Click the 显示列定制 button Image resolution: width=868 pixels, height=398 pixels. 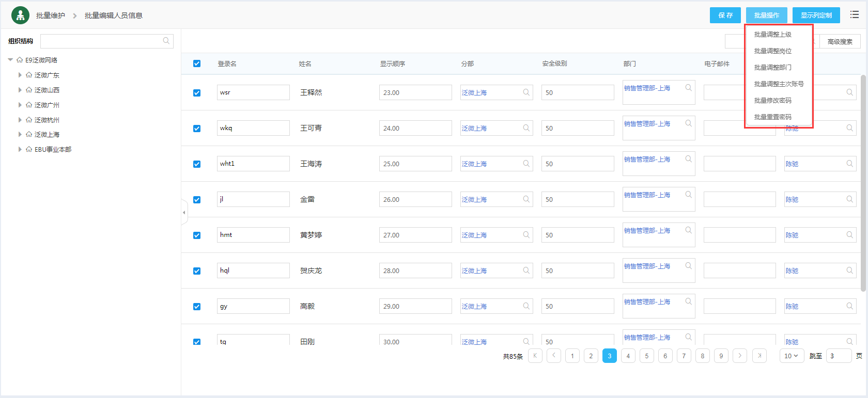(x=816, y=15)
